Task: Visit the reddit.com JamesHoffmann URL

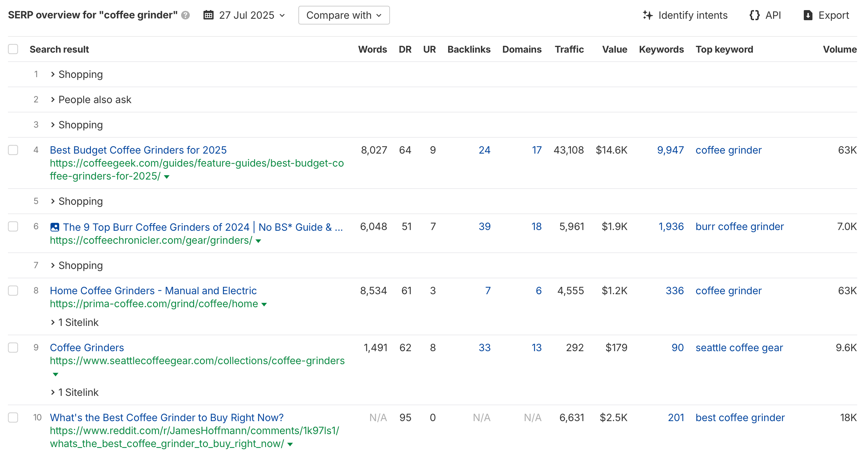Action: coord(194,437)
